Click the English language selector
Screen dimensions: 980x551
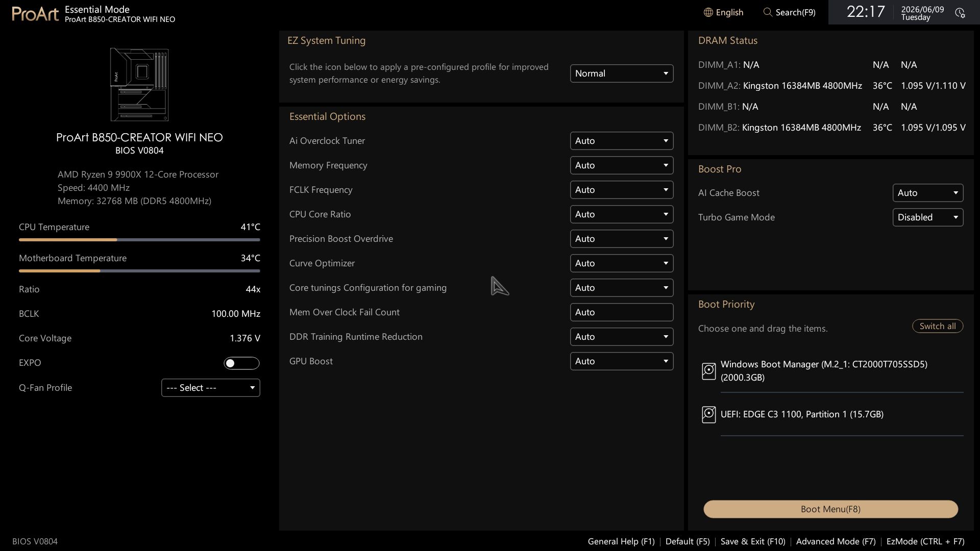coord(723,12)
